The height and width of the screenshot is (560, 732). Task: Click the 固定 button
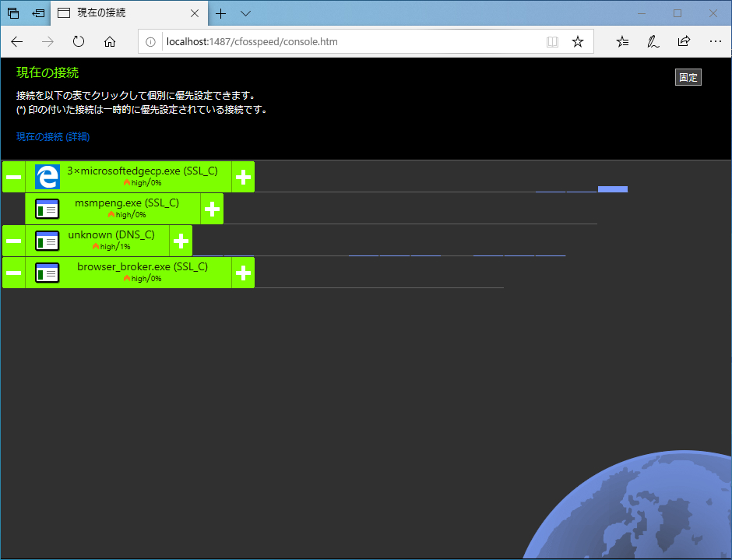point(688,77)
